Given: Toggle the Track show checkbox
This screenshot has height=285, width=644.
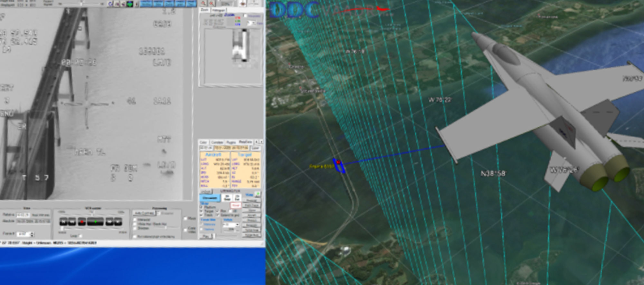Looking at the screenshot, I should pyautogui.click(x=202, y=215).
